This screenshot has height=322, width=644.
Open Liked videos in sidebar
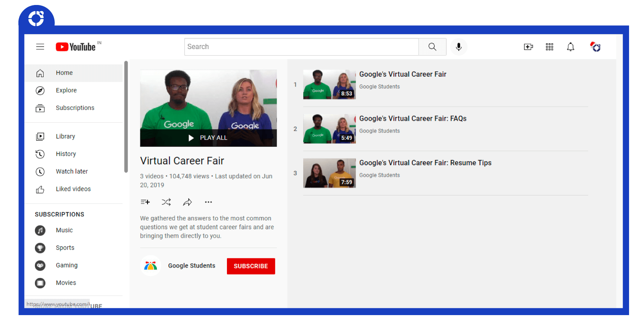[74, 189]
